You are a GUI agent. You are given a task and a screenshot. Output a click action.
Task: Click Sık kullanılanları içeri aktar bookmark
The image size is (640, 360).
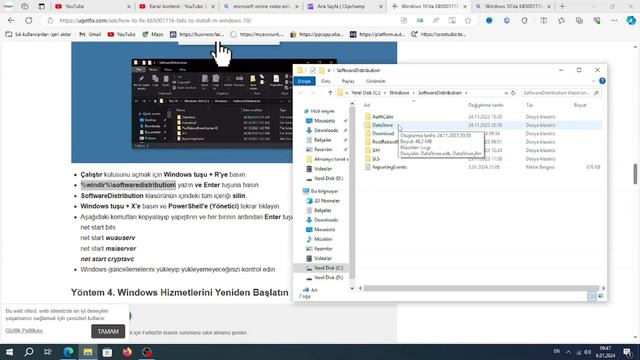(38, 34)
